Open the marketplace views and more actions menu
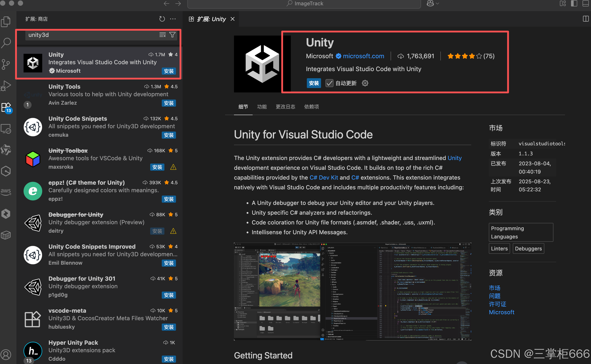Viewport: 591px width, 364px height. coord(173,19)
